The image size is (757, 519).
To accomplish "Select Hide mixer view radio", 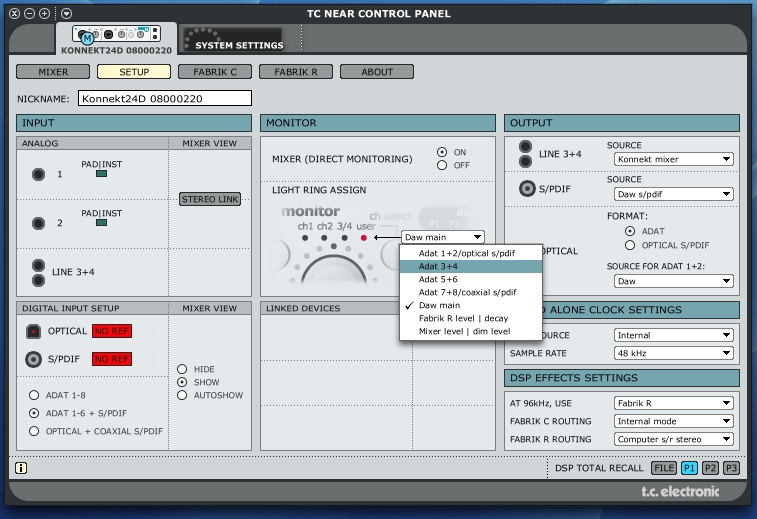I will 182,369.
